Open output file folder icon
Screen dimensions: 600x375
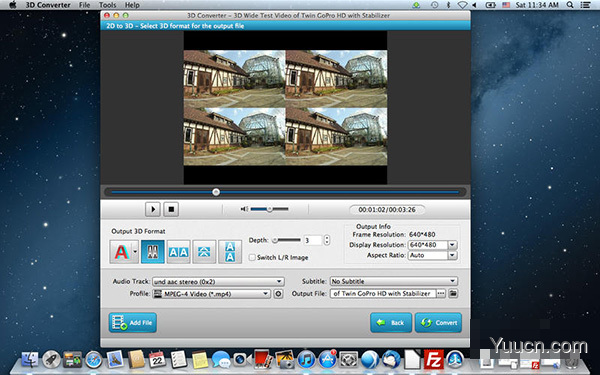(453, 293)
